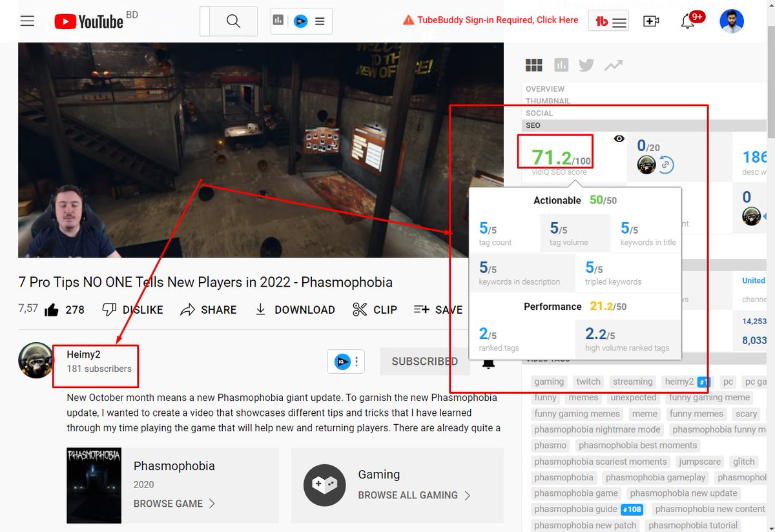775x532 pixels.
Task: Select vidIQ panel grid view icon
Action: pyautogui.click(x=533, y=65)
